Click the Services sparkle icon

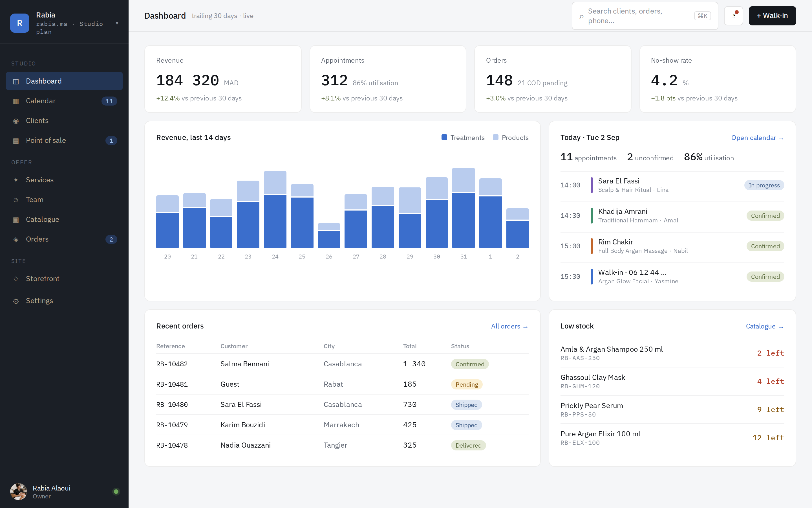point(16,180)
